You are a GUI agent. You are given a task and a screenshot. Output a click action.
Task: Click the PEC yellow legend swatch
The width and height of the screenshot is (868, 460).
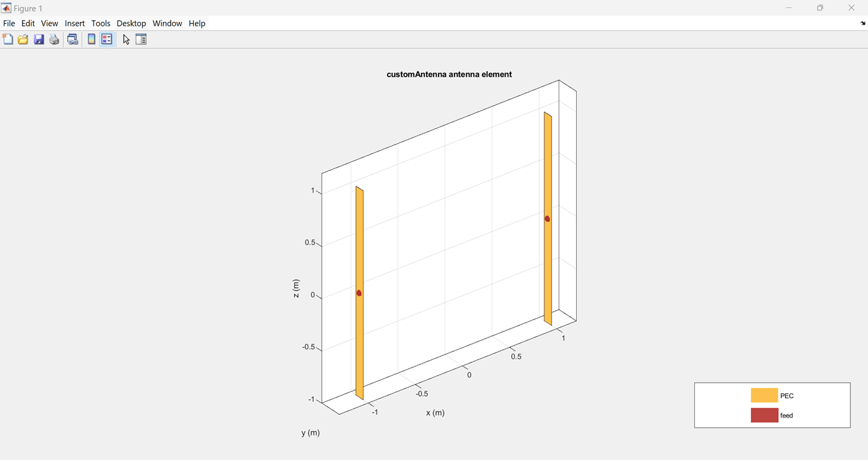[764, 395]
